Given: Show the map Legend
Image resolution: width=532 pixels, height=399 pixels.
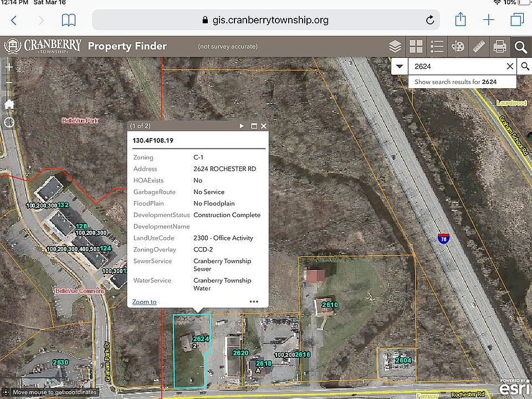Looking at the screenshot, I should tap(437, 47).
